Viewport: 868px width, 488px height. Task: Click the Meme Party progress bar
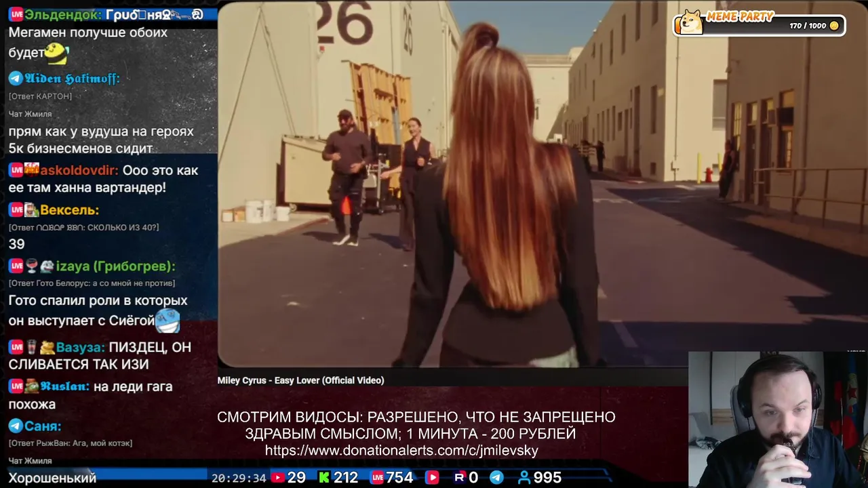click(x=759, y=25)
